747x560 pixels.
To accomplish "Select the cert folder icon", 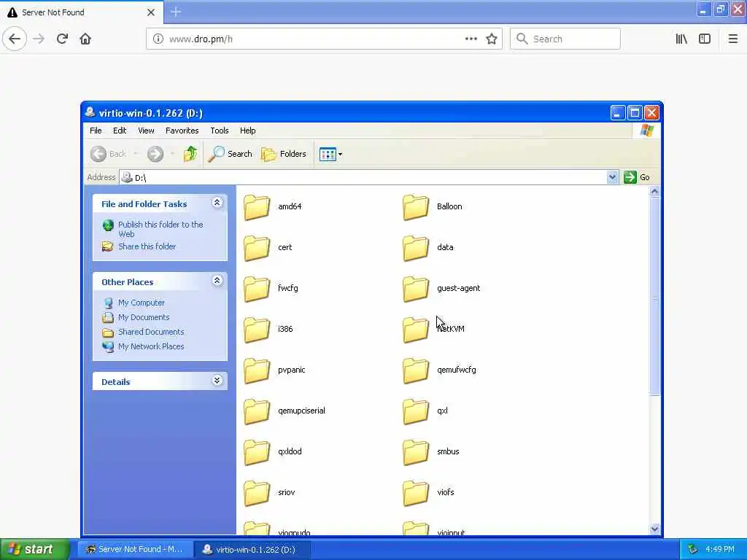I will point(258,248).
